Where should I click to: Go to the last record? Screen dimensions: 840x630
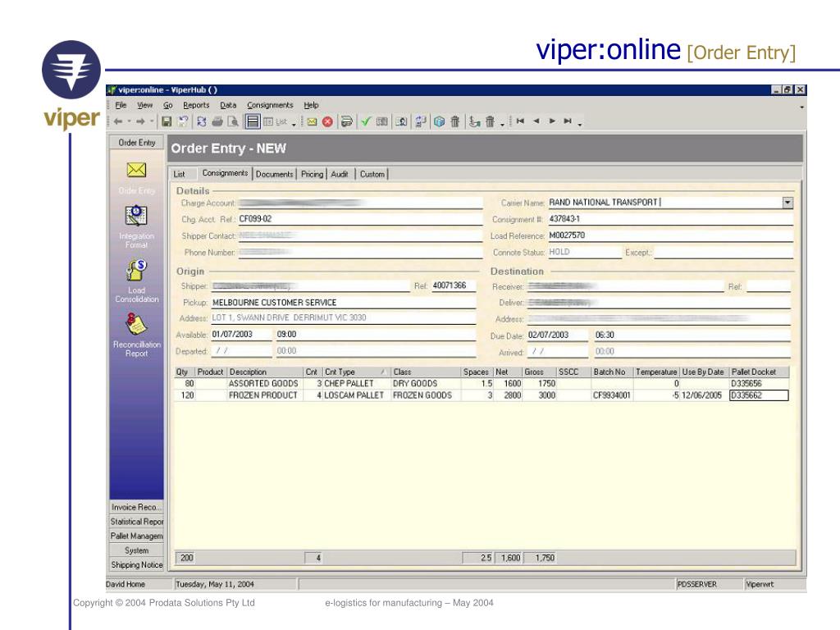[568, 121]
